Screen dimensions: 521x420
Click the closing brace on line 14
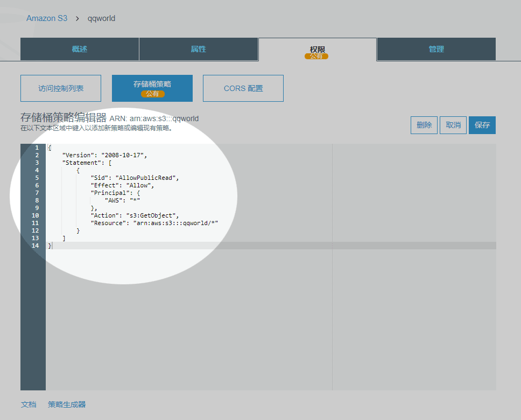pos(50,246)
